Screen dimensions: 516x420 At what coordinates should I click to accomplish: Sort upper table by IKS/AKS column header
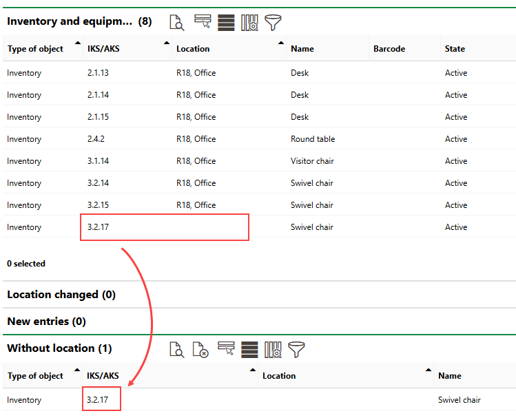[x=99, y=49]
